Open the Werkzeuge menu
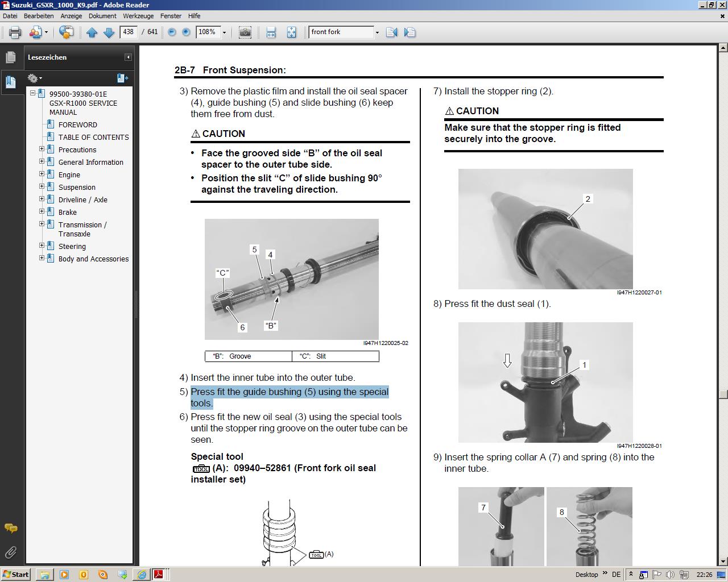 pyautogui.click(x=138, y=16)
